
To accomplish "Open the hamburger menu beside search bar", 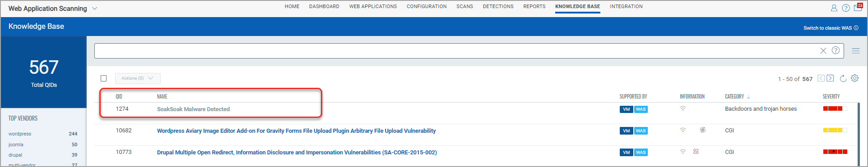I will (x=855, y=51).
